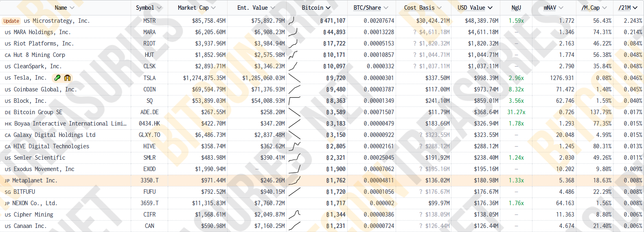This screenshot has width=644, height=232.
Task: Open the Tesla, Inc. company link
Action: (x=30, y=78)
